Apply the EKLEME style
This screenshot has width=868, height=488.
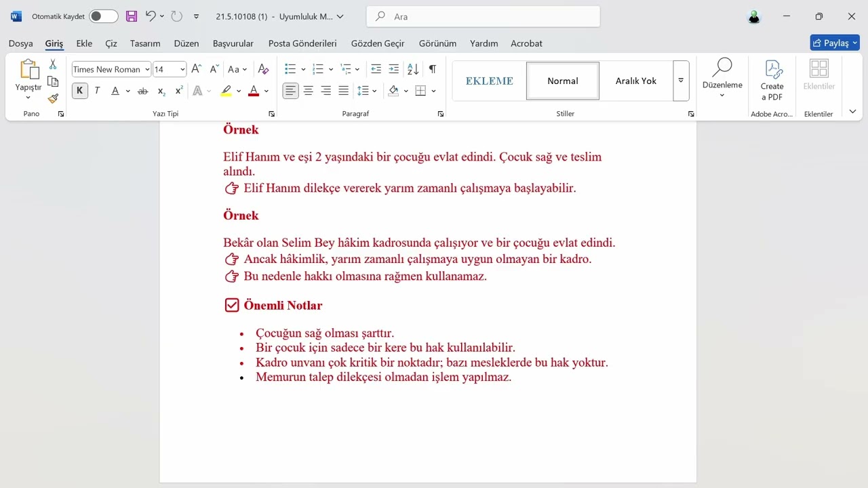tap(490, 81)
